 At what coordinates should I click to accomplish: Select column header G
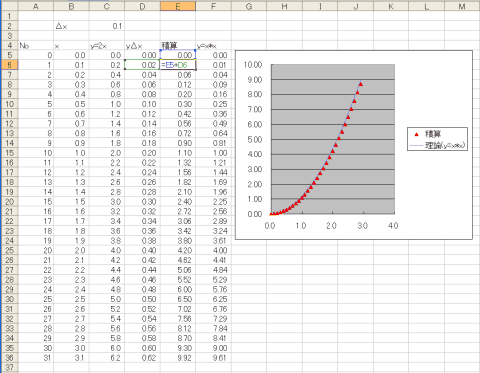click(x=249, y=6)
